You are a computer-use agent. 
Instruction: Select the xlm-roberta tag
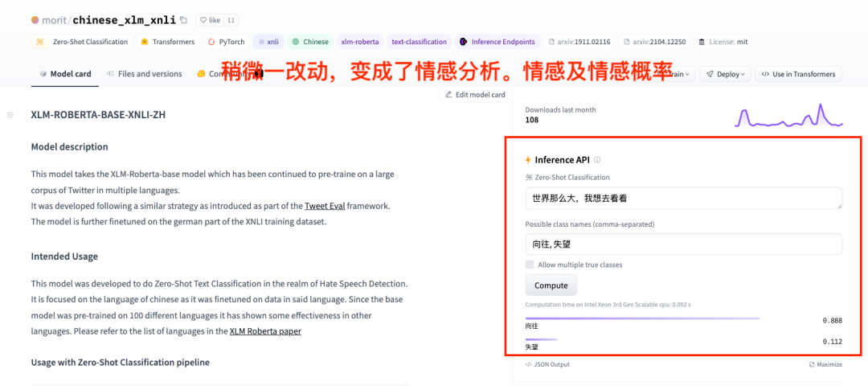(360, 42)
